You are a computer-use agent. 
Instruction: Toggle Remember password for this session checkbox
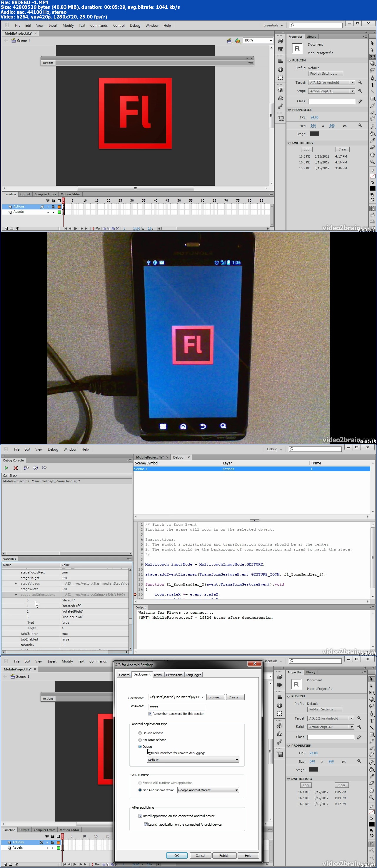point(150,714)
